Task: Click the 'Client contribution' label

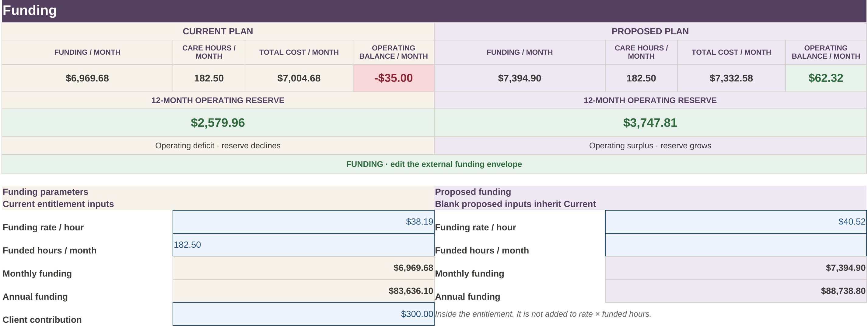Action: (x=42, y=320)
